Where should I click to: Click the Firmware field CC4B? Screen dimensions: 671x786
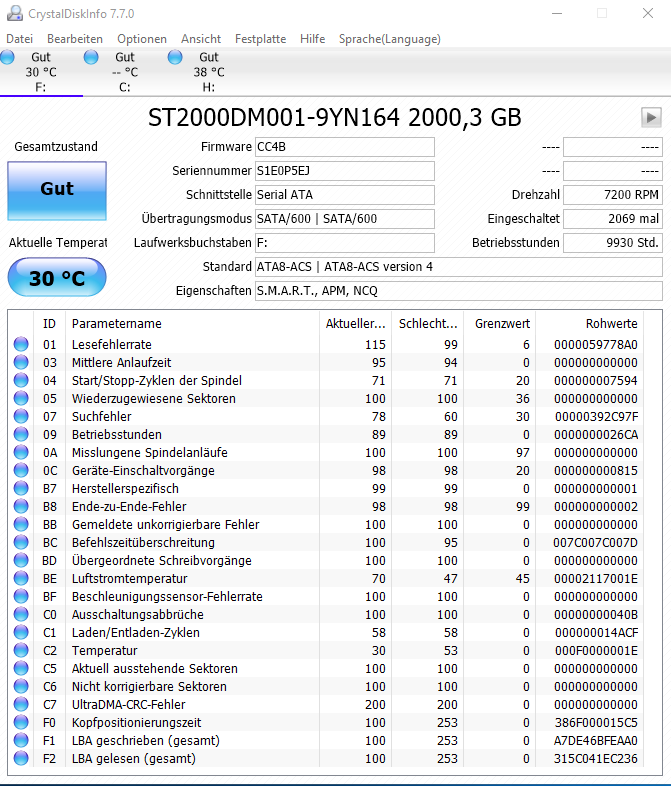[x=345, y=147]
